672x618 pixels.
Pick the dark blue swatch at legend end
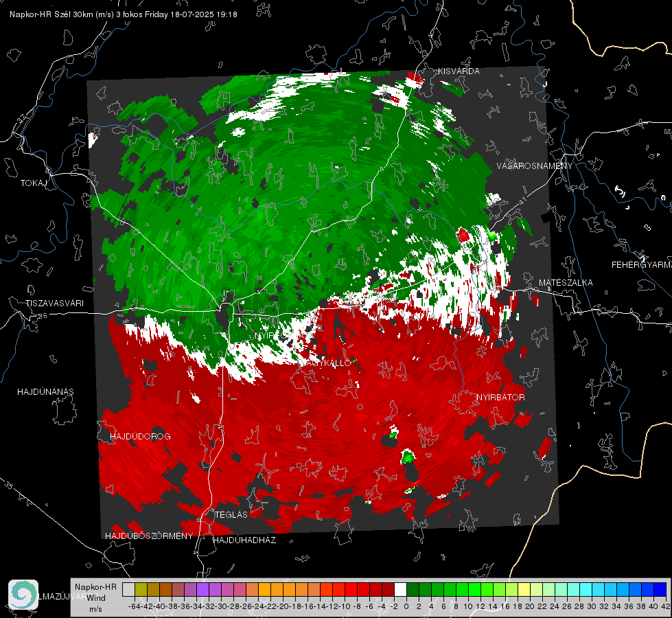click(660, 589)
